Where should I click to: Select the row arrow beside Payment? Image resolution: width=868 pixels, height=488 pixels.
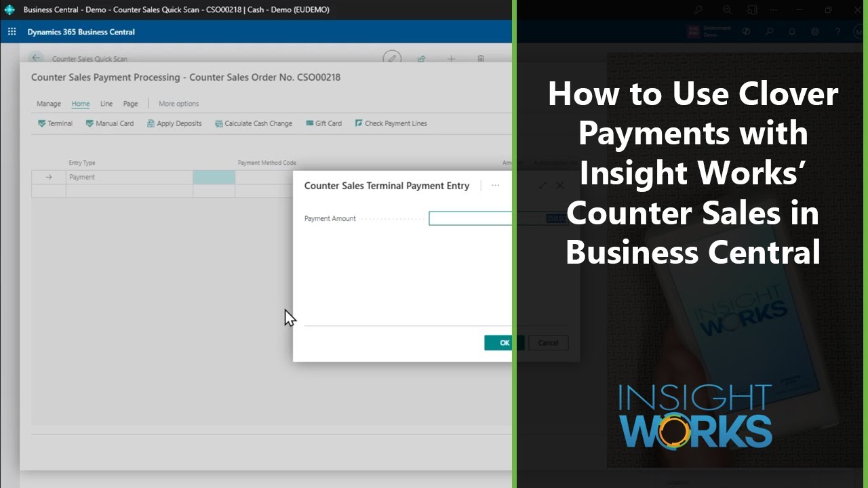coord(49,177)
